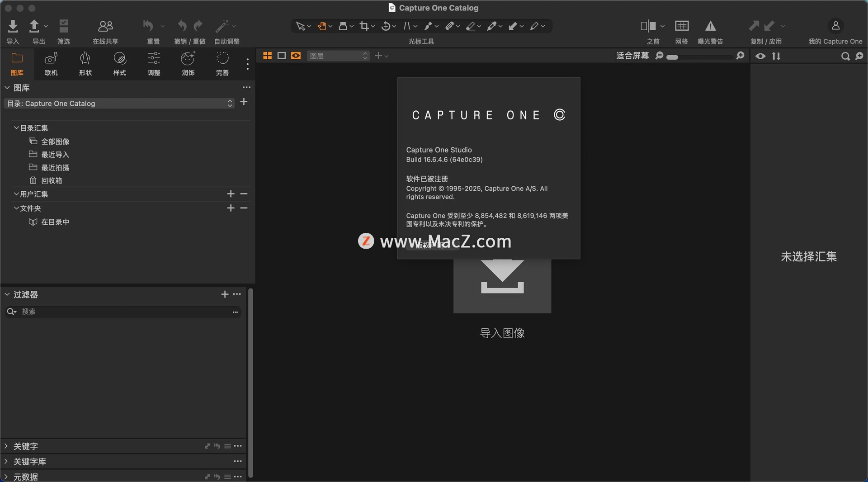Click the browser search magnifier icon
This screenshot has width=868, height=482.
coord(845,56)
